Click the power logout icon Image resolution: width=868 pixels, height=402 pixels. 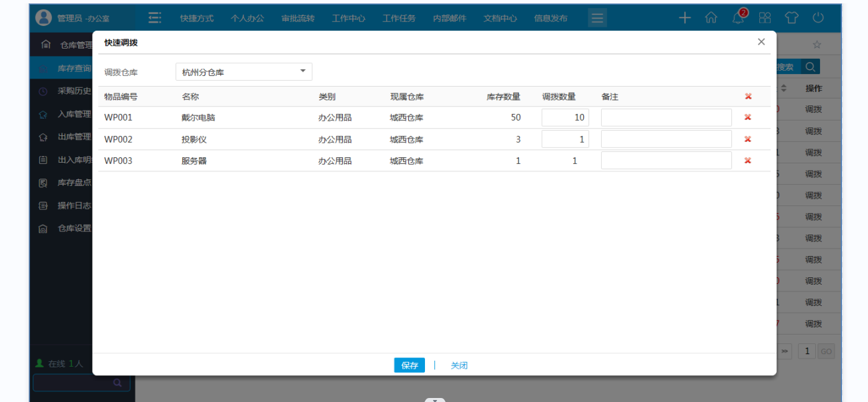(818, 18)
